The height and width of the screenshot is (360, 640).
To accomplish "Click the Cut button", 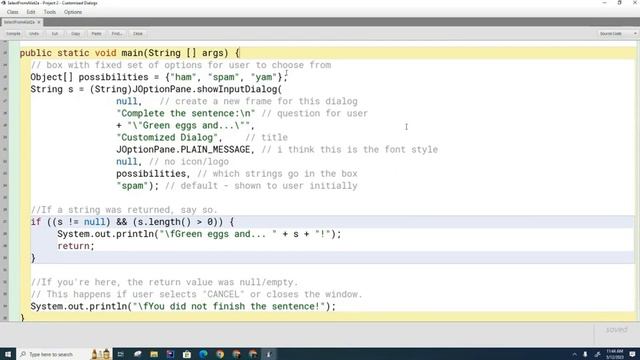I will click(x=55, y=33).
